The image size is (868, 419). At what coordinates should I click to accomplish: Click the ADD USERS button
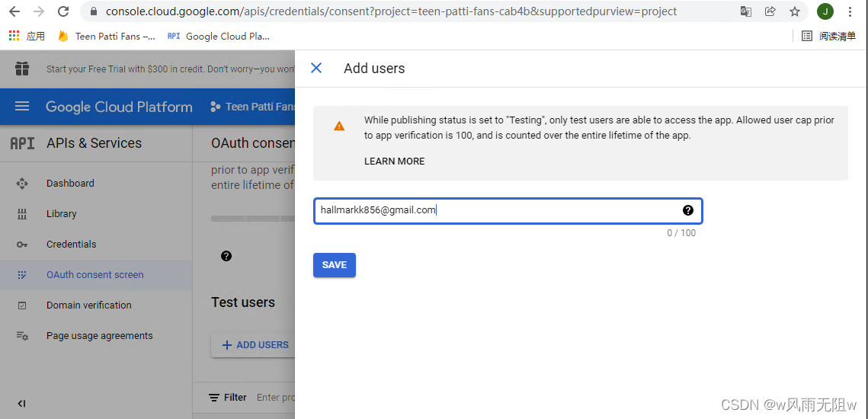(x=255, y=345)
